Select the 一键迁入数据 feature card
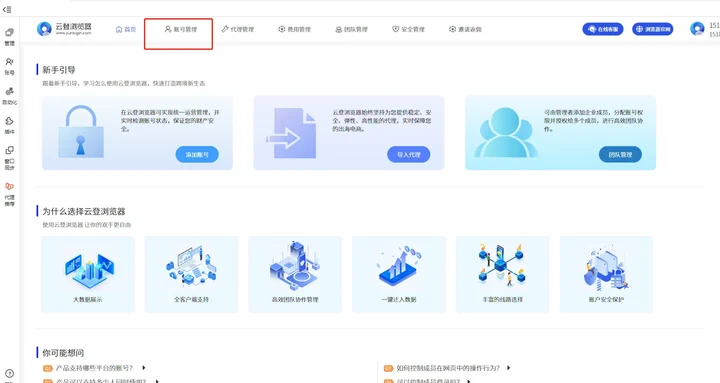Viewport: 720px width, 383px height. (x=399, y=274)
